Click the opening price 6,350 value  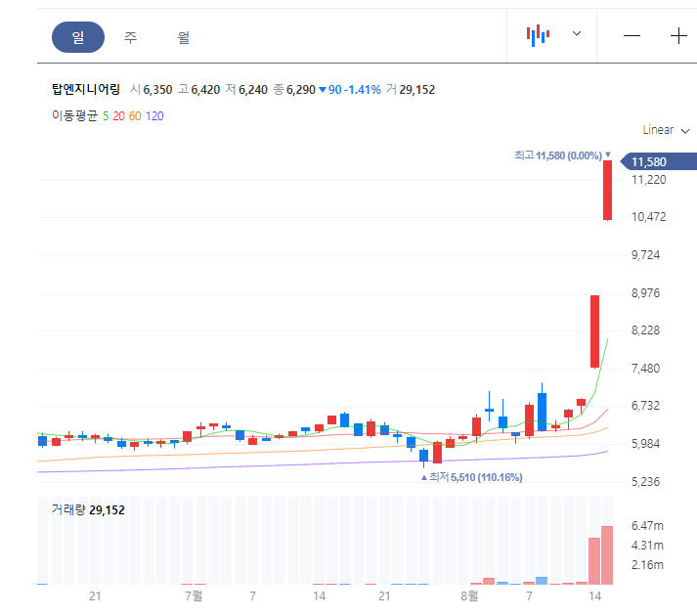tap(157, 90)
